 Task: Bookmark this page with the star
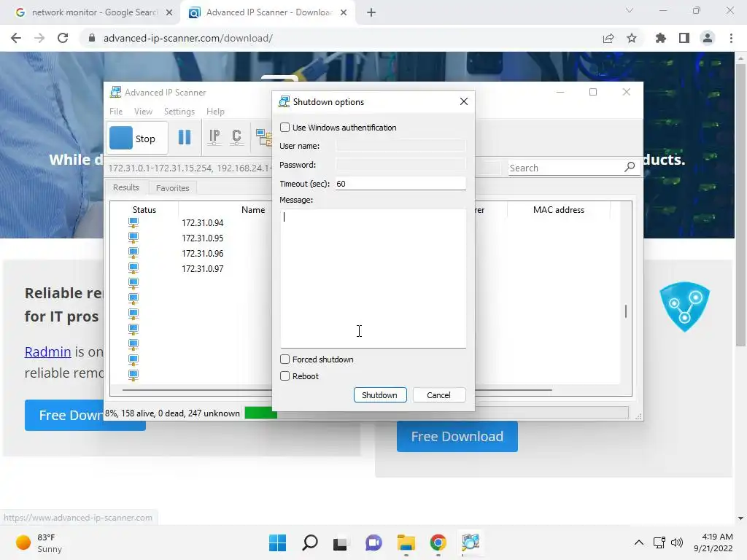pyautogui.click(x=632, y=38)
